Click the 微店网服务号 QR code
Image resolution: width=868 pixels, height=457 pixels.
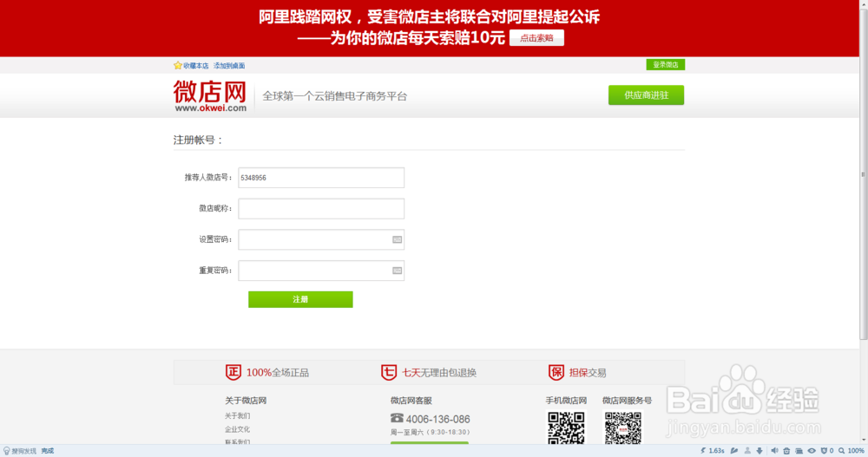click(x=622, y=428)
